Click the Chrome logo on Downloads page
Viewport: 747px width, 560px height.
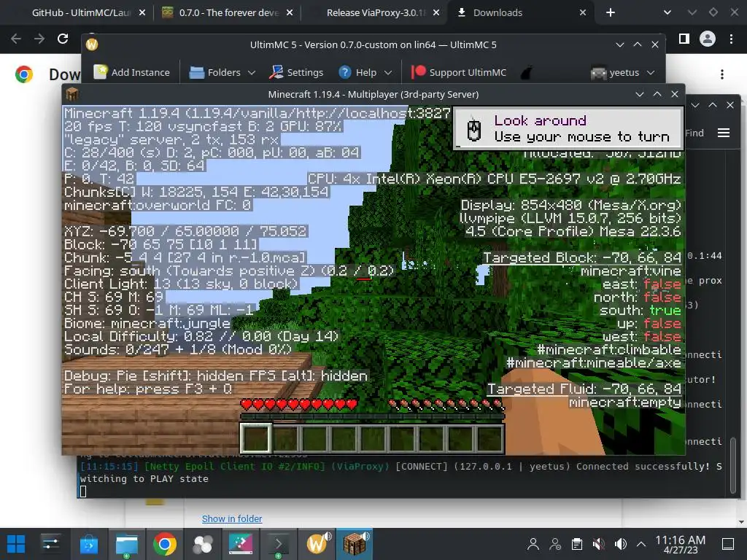point(24,74)
